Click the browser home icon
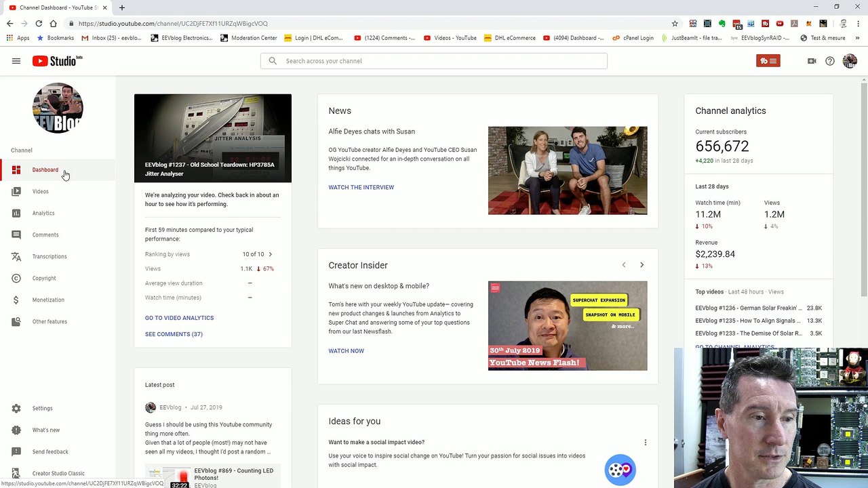This screenshot has height=488, width=868. click(x=53, y=23)
